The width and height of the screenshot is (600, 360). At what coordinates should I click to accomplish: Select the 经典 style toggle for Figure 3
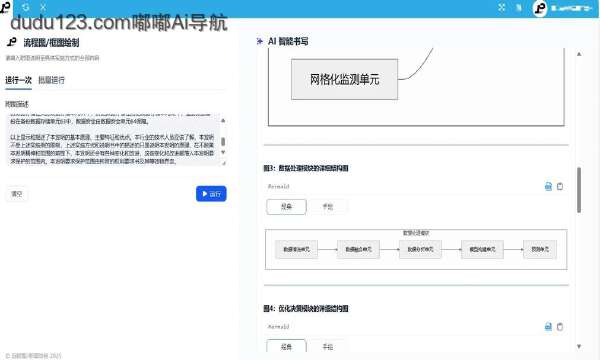coord(286,207)
